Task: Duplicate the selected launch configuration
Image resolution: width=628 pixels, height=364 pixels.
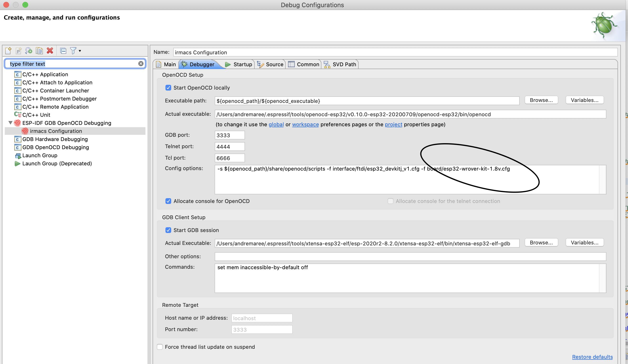Action: [39, 51]
